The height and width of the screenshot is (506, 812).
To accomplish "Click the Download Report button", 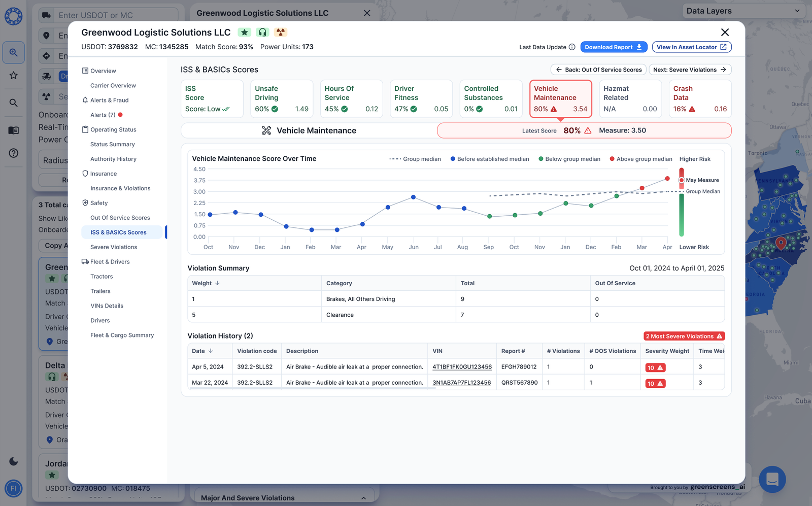I will (614, 47).
